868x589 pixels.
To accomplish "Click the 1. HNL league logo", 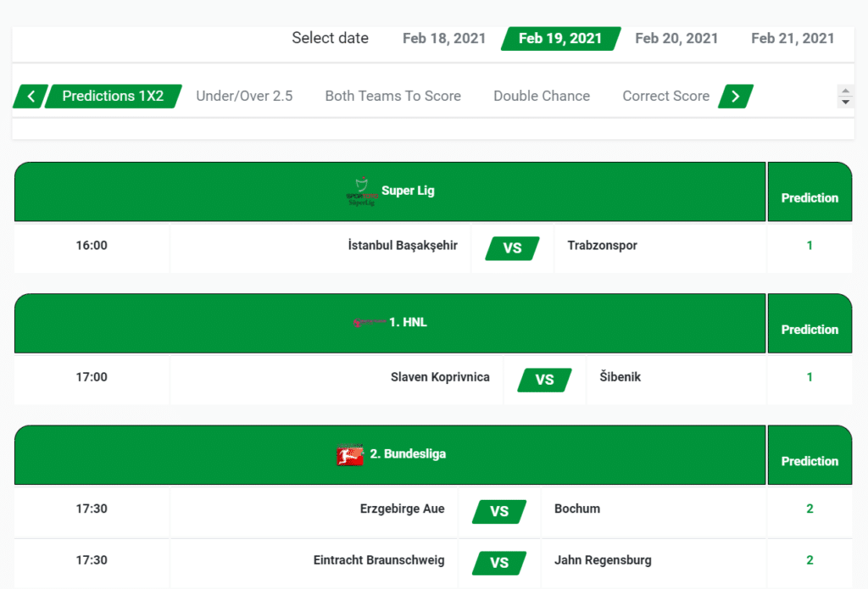I will coord(371,322).
